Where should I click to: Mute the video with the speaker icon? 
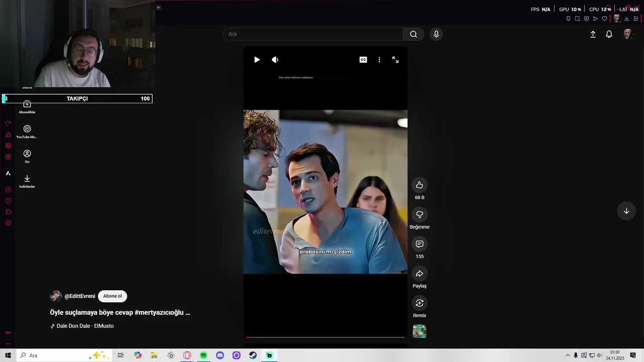tap(275, 60)
